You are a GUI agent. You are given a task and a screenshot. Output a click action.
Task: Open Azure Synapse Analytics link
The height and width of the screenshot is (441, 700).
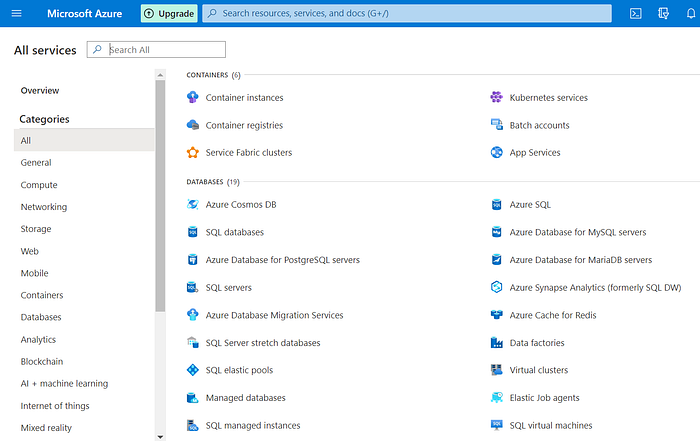pyautogui.click(x=595, y=287)
